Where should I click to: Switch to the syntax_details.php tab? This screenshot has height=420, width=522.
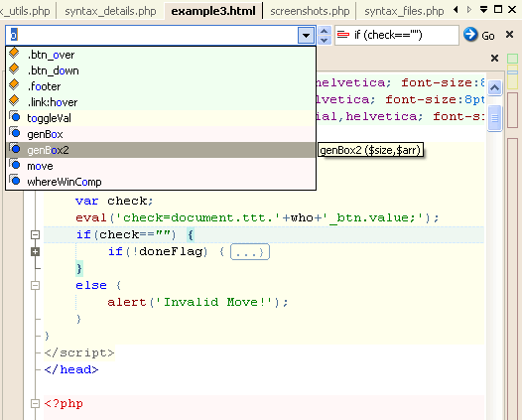click(x=110, y=11)
